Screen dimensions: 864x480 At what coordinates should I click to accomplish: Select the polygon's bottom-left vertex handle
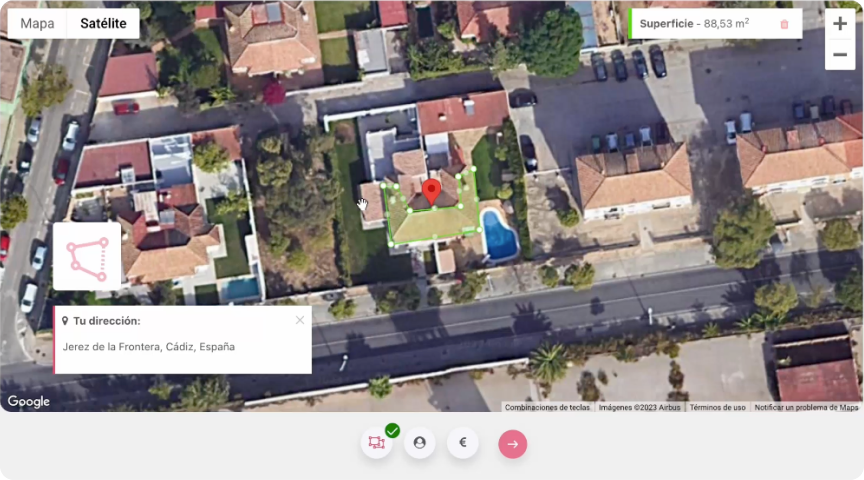[392, 243]
